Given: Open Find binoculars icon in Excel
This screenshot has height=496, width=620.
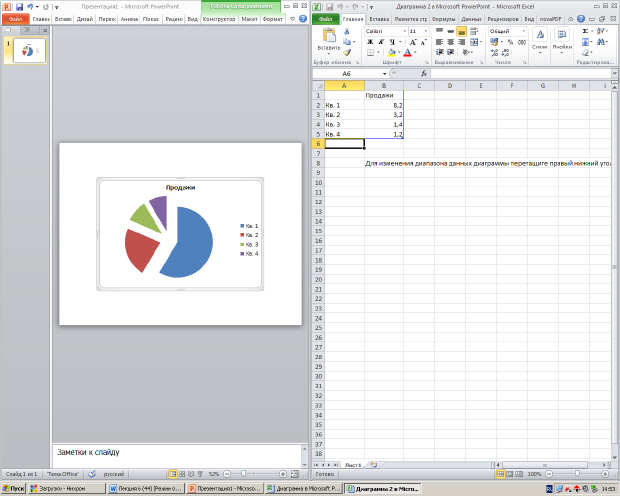Looking at the screenshot, I should pyautogui.click(x=601, y=42).
